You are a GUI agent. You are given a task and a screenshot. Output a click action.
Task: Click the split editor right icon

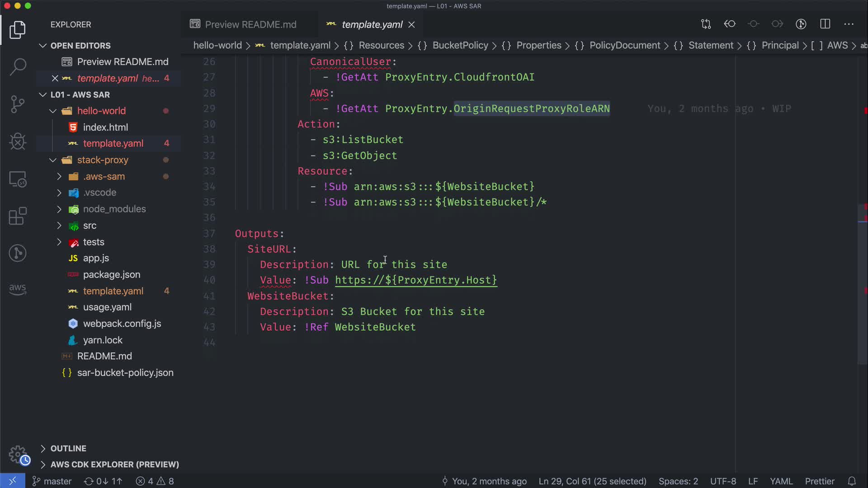tap(825, 24)
